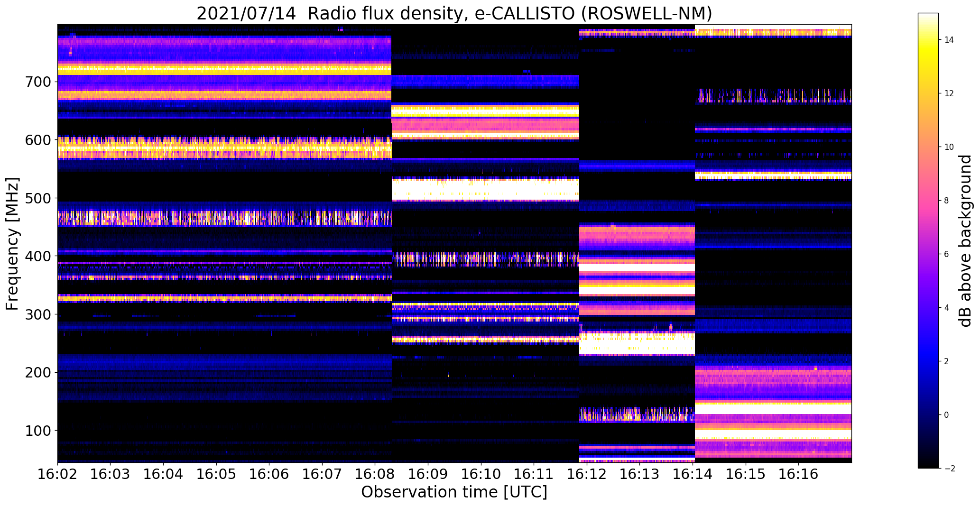The height and width of the screenshot is (506, 980).
Task: Click the 16:05 time tick label
Action: coord(216,473)
